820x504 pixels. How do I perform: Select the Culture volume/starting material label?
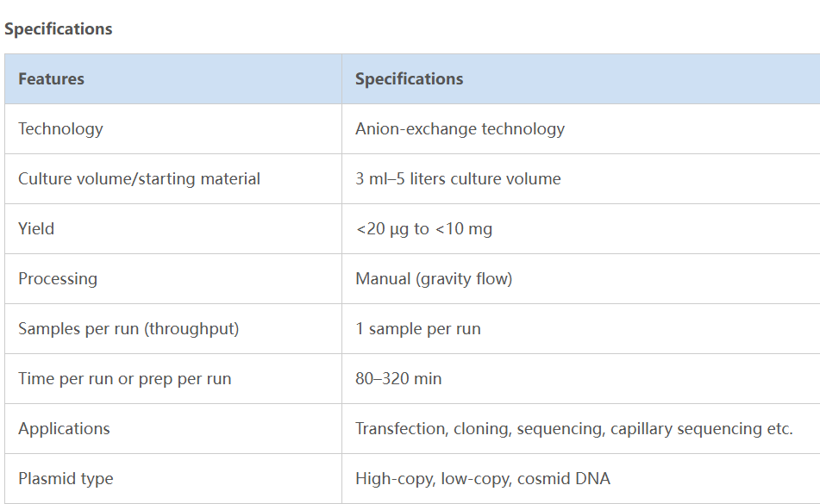[139, 179]
